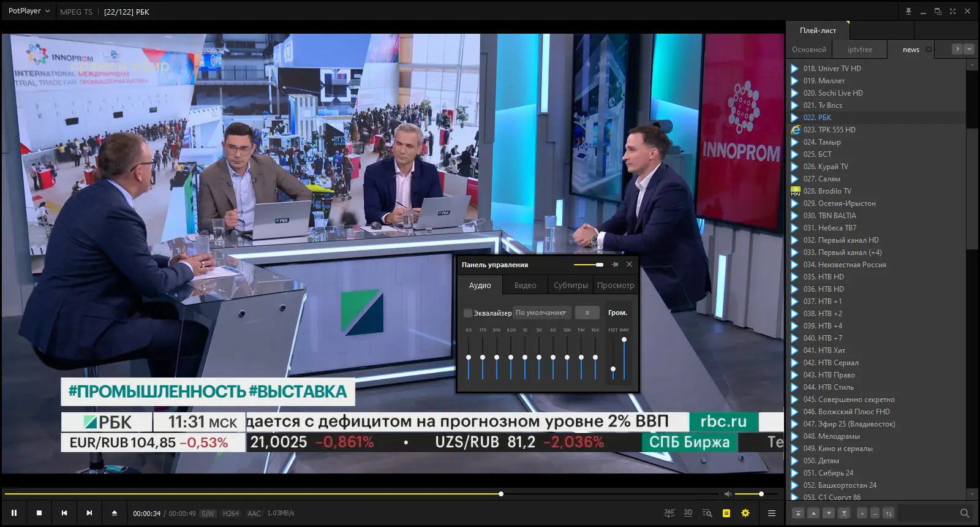
Task: Open the hamburger main menu
Action: coord(772,513)
